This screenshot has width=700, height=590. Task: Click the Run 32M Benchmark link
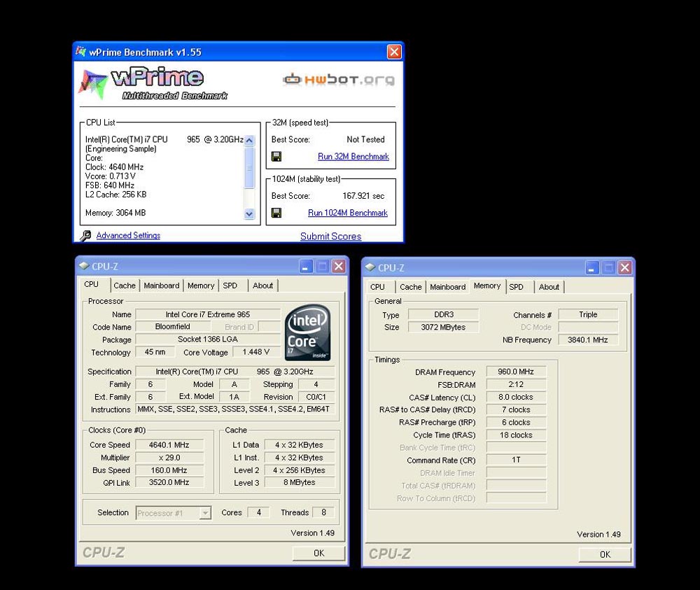pos(353,157)
